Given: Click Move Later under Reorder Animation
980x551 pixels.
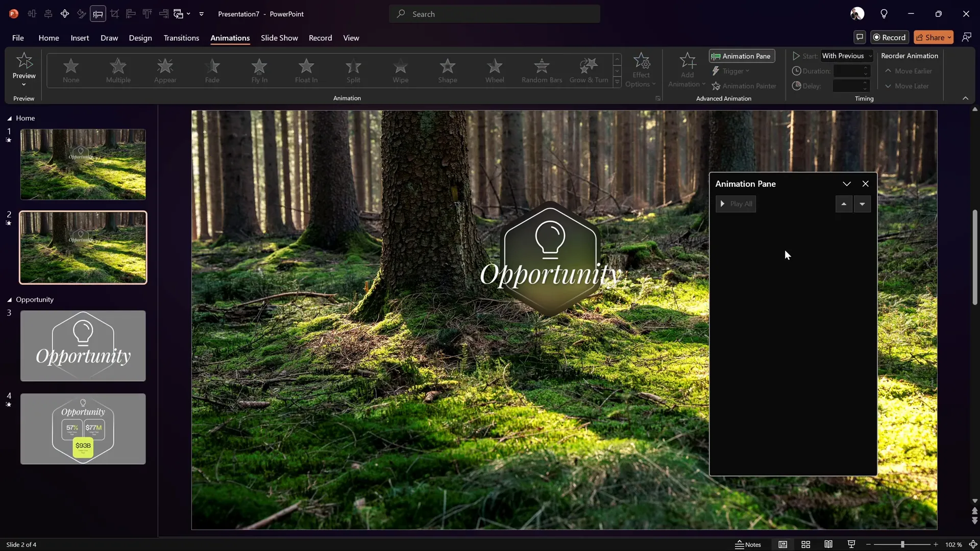Looking at the screenshot, I should (x=906, y=86).
